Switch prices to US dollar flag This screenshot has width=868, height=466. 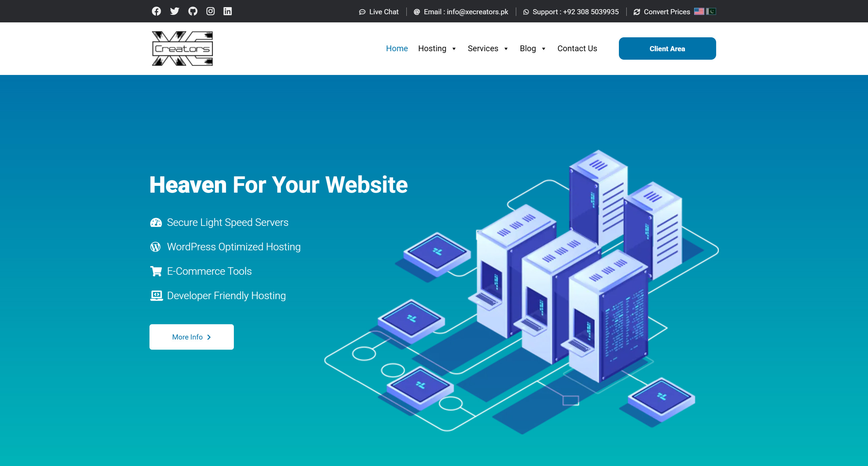coord(699,11)
